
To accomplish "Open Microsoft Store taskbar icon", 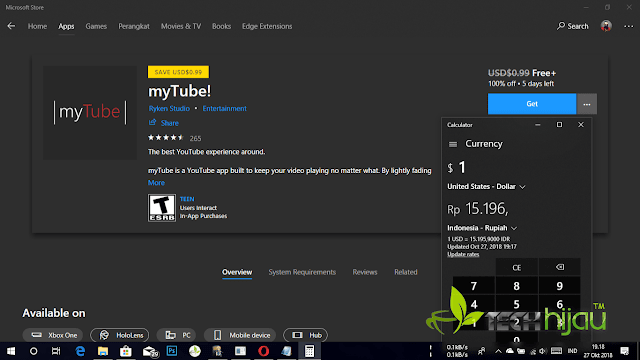I will tap(126, 351).
